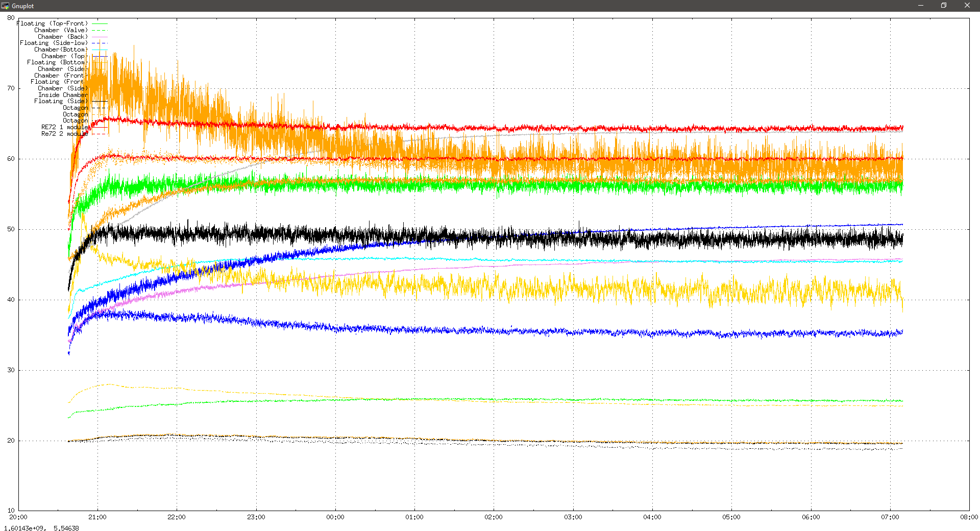Toggle the Chamber (Top) legend entry
Viewport: 980px width, 531px height.
pyautogui.click(x=64, y=56)
